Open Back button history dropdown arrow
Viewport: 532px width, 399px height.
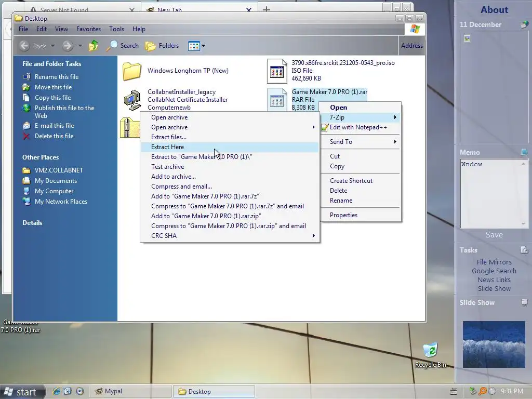(52, 46)
